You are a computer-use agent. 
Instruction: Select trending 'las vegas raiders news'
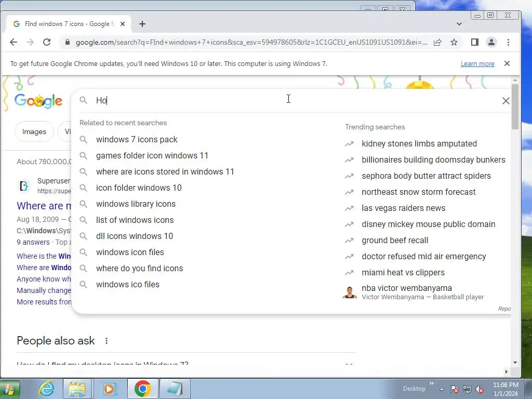pyautogui.click(x=403, y=208)
